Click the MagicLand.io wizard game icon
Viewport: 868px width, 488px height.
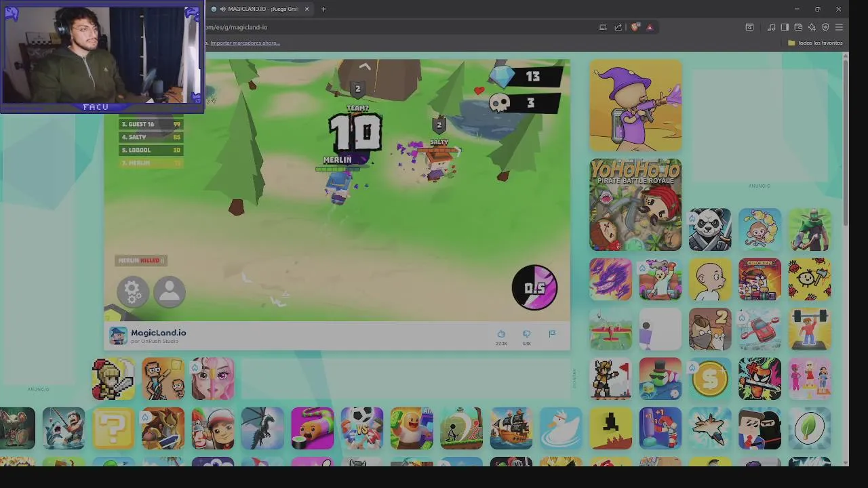pos(118,335)
